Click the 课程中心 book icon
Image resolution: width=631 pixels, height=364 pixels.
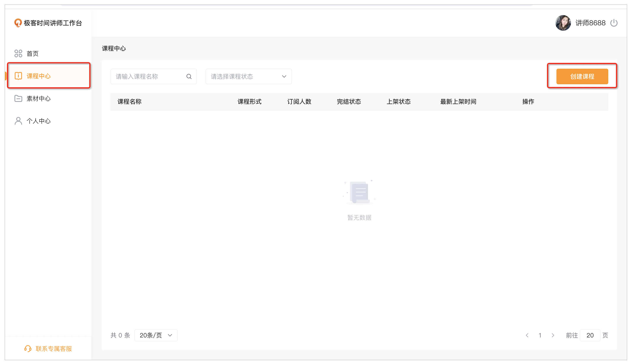point(18,76)
